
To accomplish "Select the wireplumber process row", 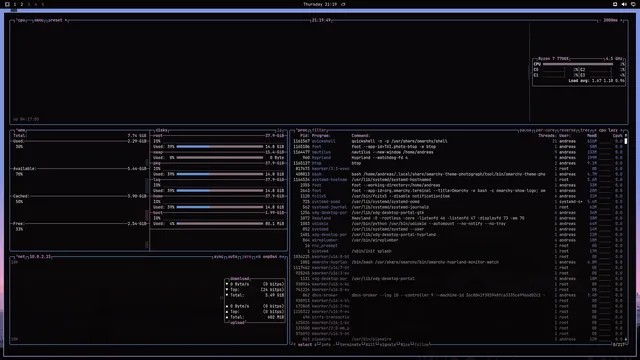I will 457,240.
